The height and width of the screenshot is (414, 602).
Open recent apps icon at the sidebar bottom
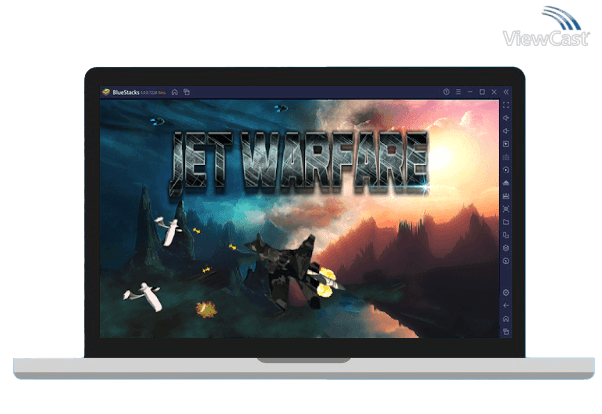[506, 332]
